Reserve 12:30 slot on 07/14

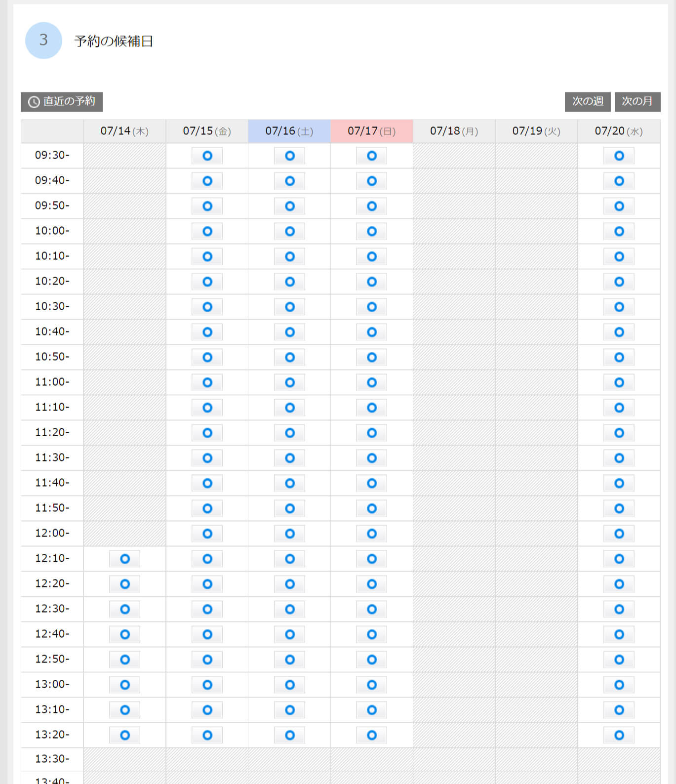[x=125, y=610]
